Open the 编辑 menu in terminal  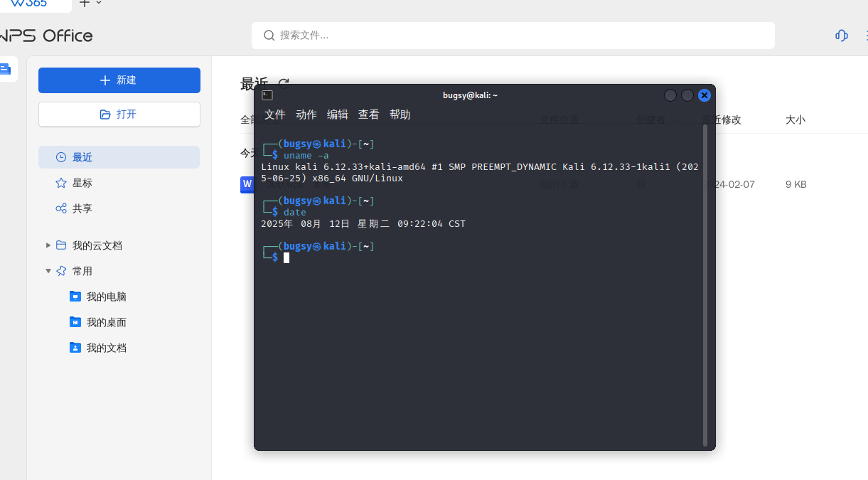338,114
